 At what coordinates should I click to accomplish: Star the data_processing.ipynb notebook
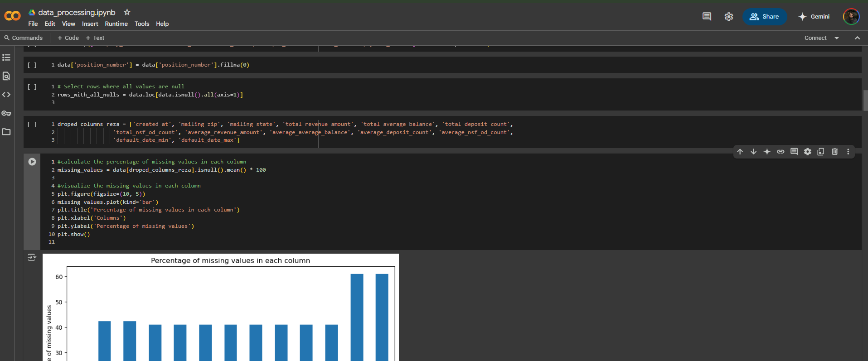pyautogui.click(x=127, y=12)
